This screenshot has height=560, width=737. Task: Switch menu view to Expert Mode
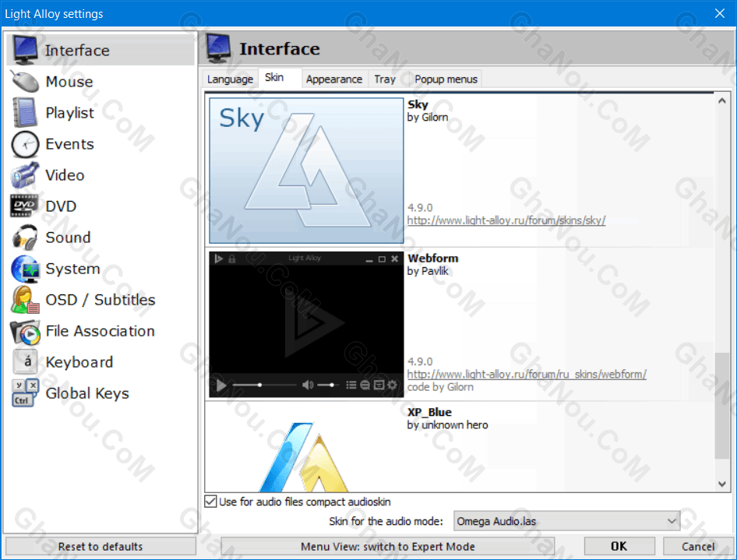pos(387,547)
